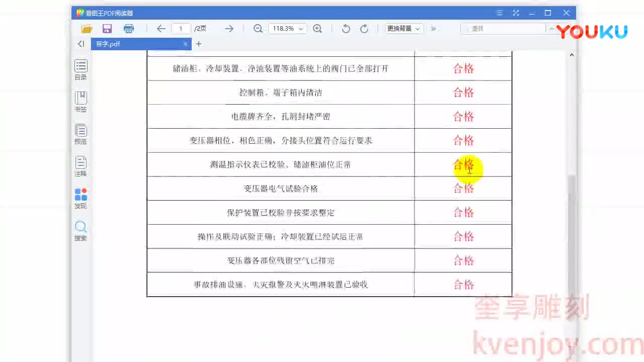This screenshot has height=362, width=644.
Task: Zoom in with the plus magnifier
Action: point(317,29)
